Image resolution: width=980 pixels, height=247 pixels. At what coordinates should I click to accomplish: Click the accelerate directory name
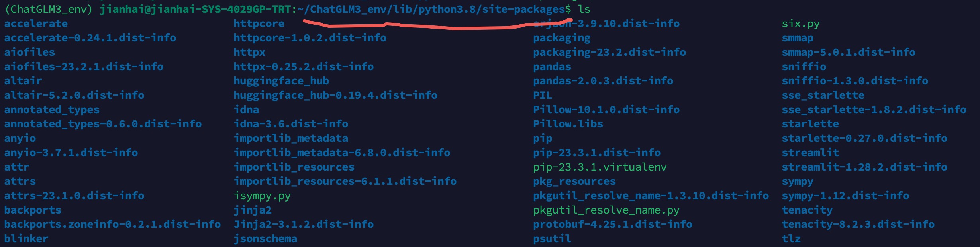36,24
